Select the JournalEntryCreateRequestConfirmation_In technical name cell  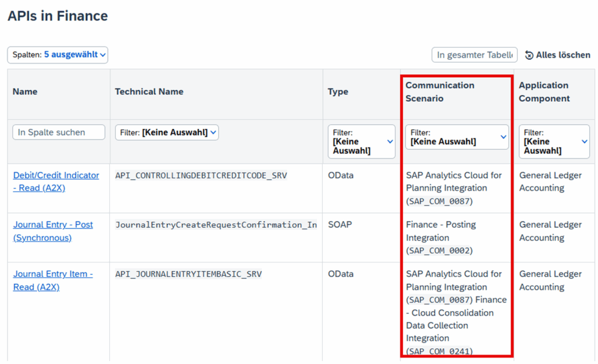(216, 225)
